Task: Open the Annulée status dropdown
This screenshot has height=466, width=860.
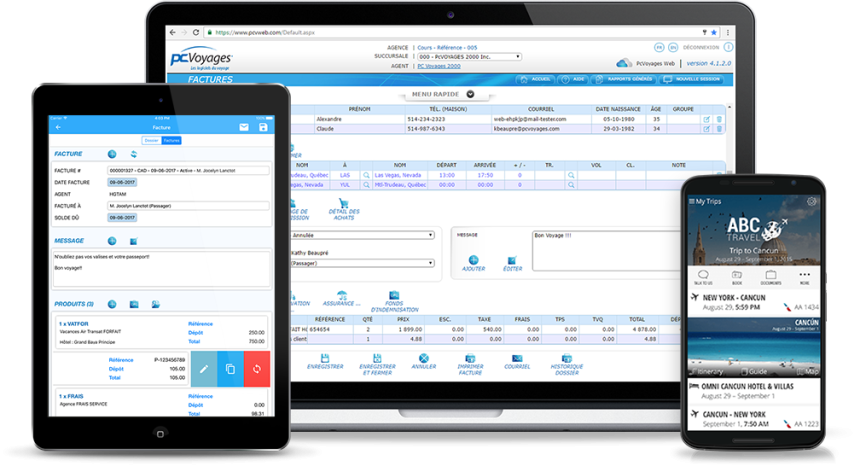Action: pos(361,235)
